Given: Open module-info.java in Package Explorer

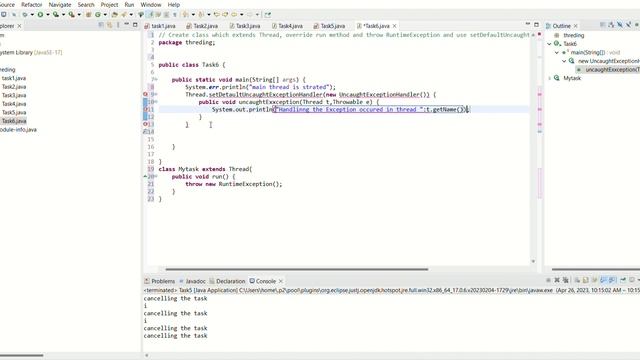Looking at the screenshot, I should point(18,129).
